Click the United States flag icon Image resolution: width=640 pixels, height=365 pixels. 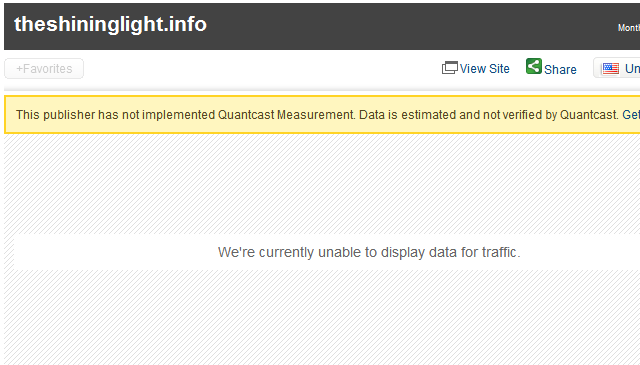coord(611,69)
